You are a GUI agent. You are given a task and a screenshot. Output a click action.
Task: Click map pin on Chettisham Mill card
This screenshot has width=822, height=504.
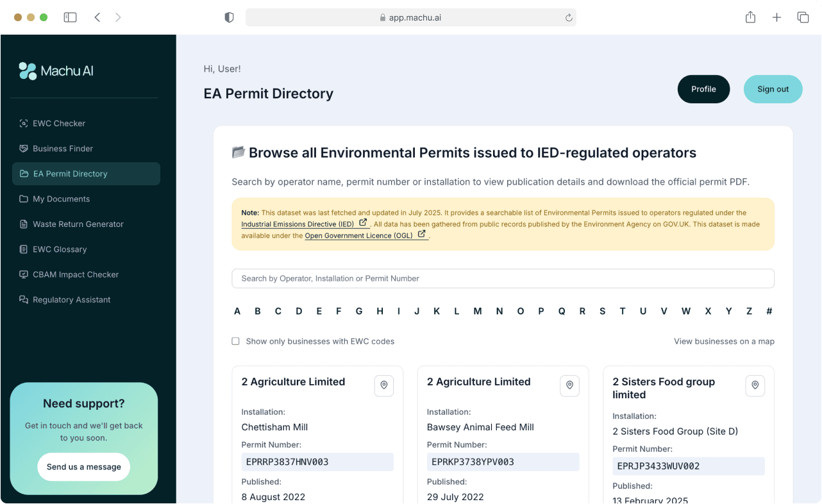[x=384, y=385]
